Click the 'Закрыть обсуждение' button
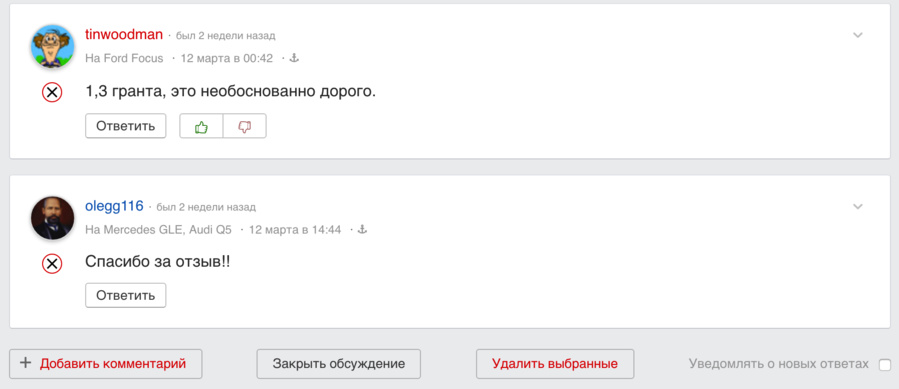This screenshot has height=389, width=899. coord(339,364)
